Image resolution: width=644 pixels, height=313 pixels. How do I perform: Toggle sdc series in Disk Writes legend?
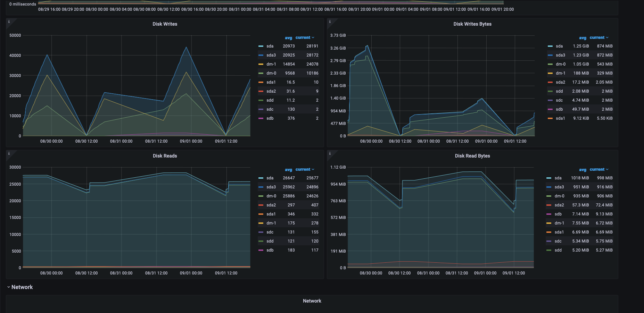(270, 109)
